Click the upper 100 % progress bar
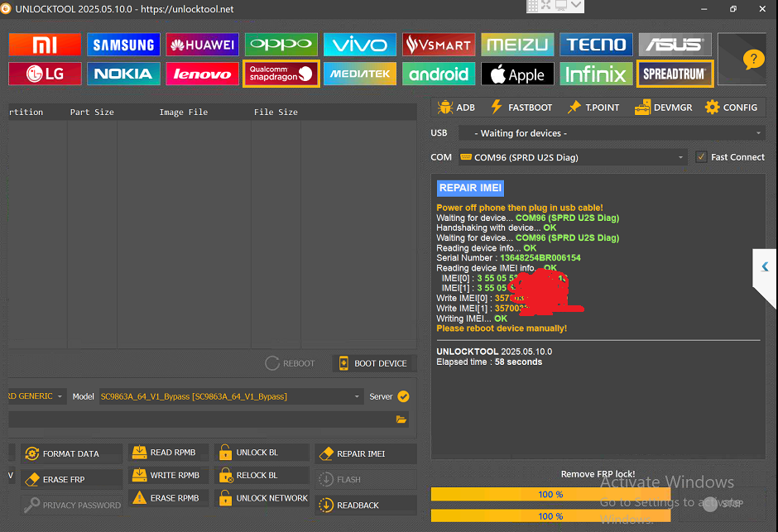Viewport: 778px width, 532px height. pyautogui.click(x=550, y=494)
